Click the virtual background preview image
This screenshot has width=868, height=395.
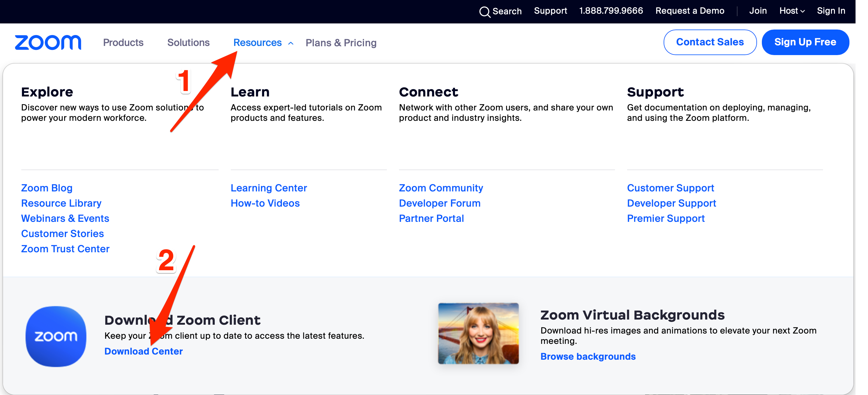(x=478, y=335)
